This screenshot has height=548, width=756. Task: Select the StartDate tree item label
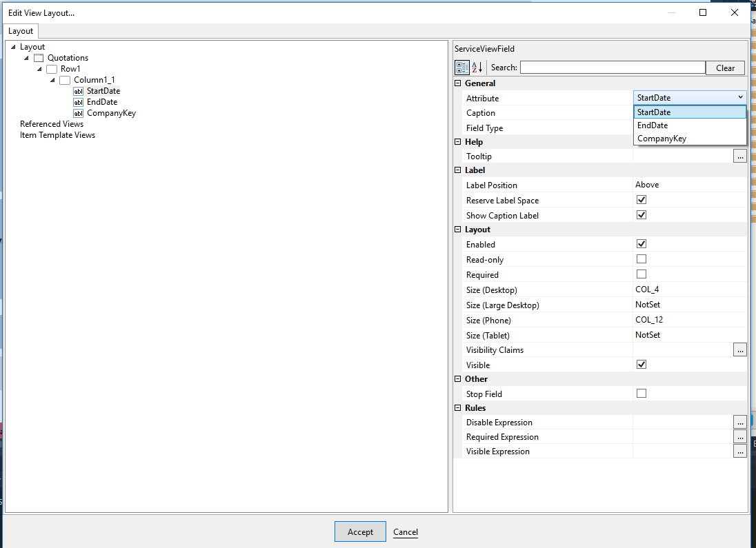(x=103, y=91)
